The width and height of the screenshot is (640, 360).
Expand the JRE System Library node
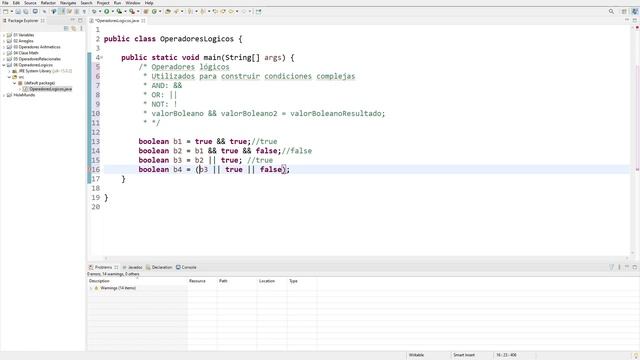point(9,71)
